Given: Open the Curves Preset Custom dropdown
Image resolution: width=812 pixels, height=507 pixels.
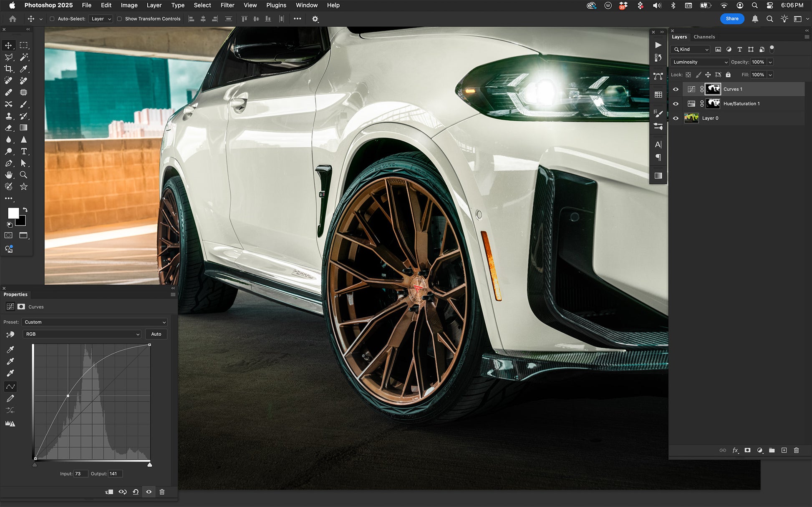Looking at the screenshot, I should pos(95,322).
